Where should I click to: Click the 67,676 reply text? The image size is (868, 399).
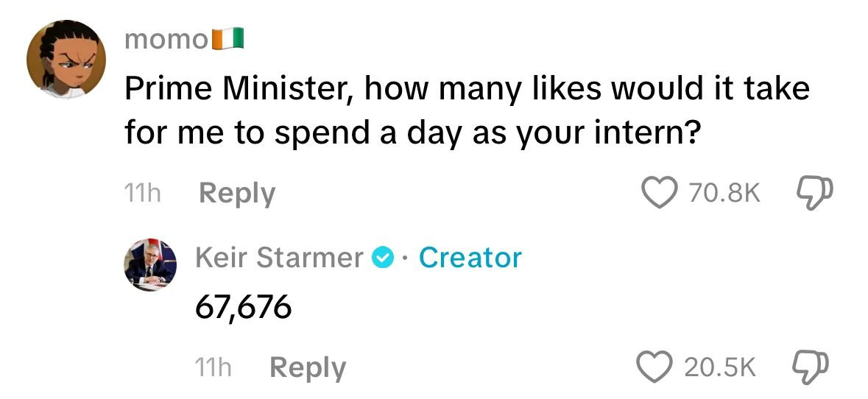coord(243,308)
